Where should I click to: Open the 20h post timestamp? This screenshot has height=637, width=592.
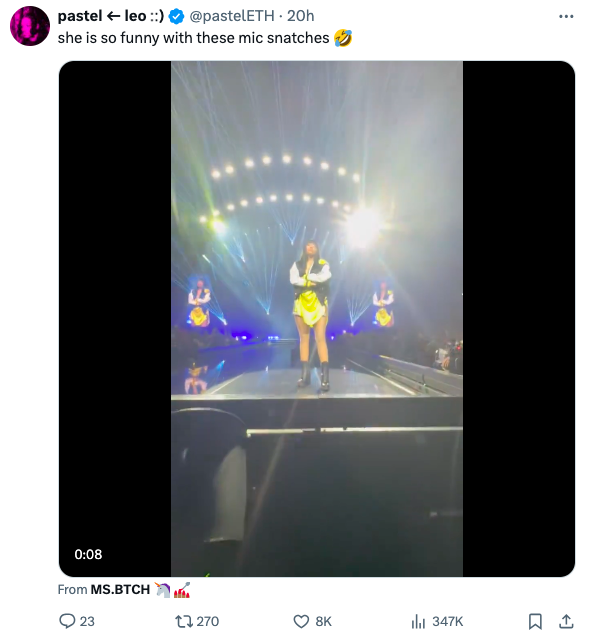click(301, 16)
